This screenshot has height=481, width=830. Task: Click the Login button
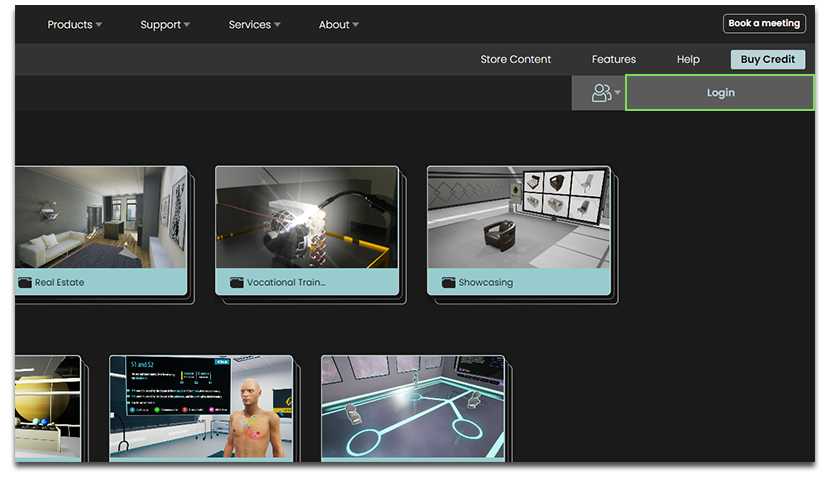coord(720,93)
